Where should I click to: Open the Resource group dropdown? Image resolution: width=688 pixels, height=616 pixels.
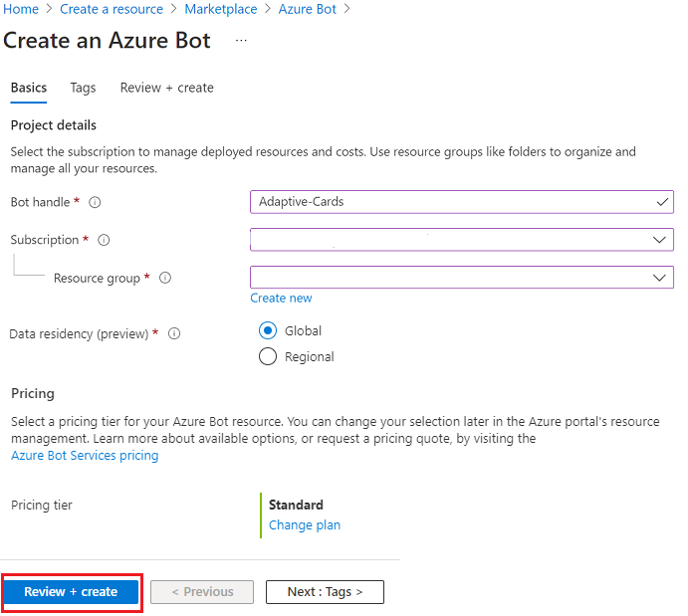tap(462, 277)
